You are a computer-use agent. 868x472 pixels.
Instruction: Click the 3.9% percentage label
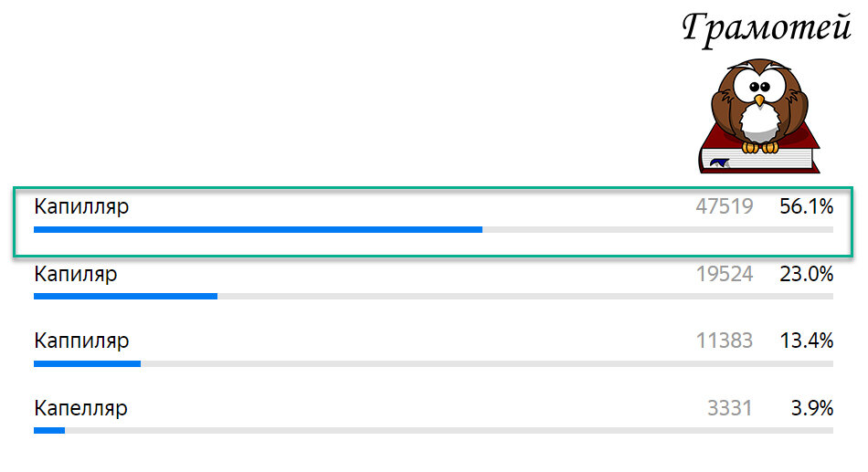811,408
